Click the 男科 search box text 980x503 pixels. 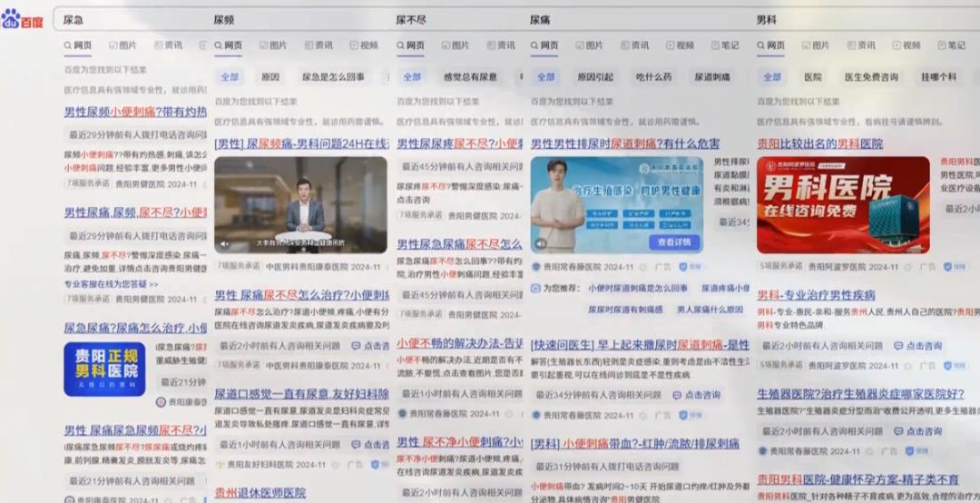[x=766, y=20]
